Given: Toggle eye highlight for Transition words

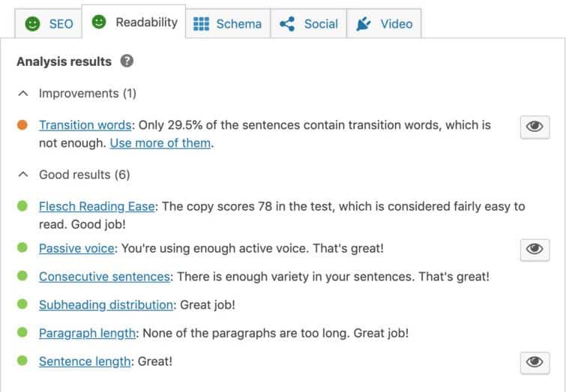Looking at the screenshot, I should coord(535,127).
